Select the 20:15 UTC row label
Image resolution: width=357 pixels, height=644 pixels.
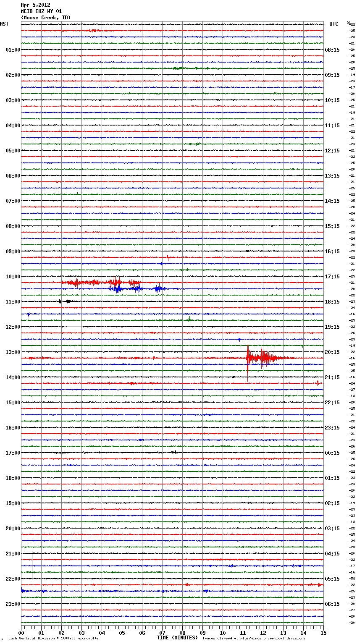coord(332,352)
